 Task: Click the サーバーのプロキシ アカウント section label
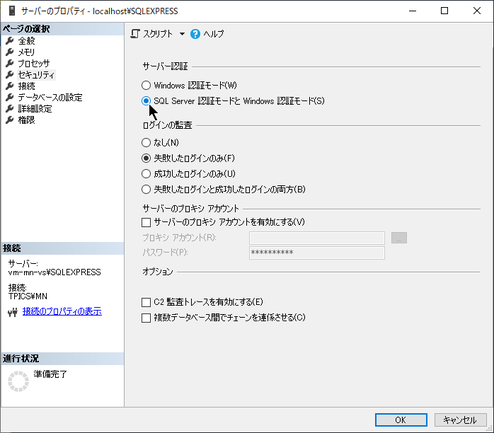point(191,209)
